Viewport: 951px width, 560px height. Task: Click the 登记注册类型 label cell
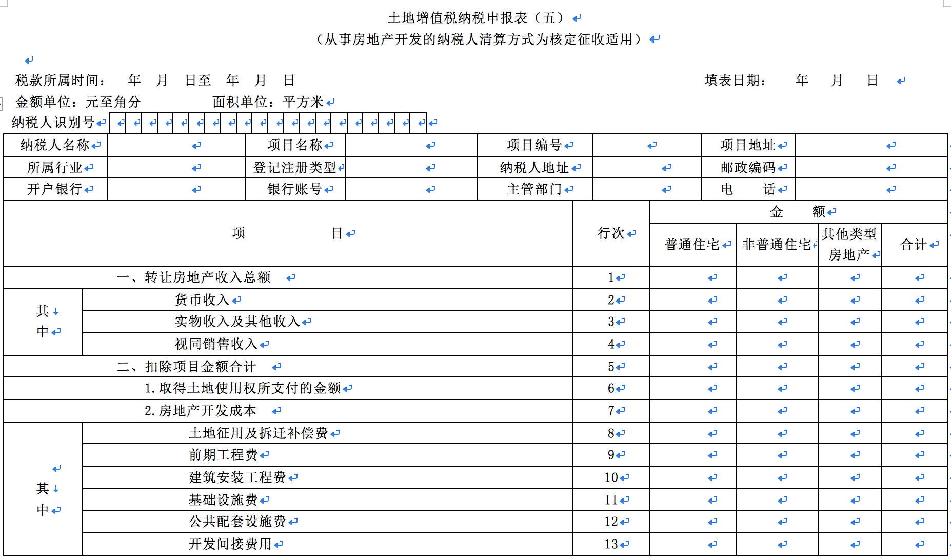pos(295,168)
